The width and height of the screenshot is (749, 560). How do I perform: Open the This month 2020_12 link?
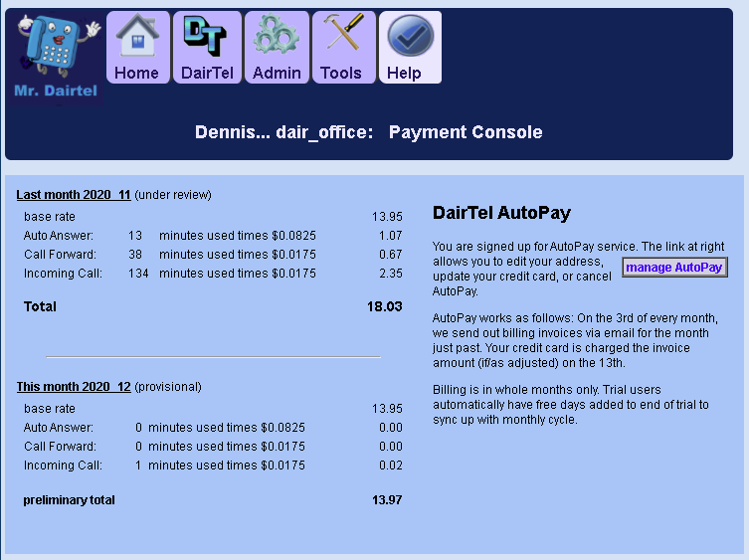74,387
